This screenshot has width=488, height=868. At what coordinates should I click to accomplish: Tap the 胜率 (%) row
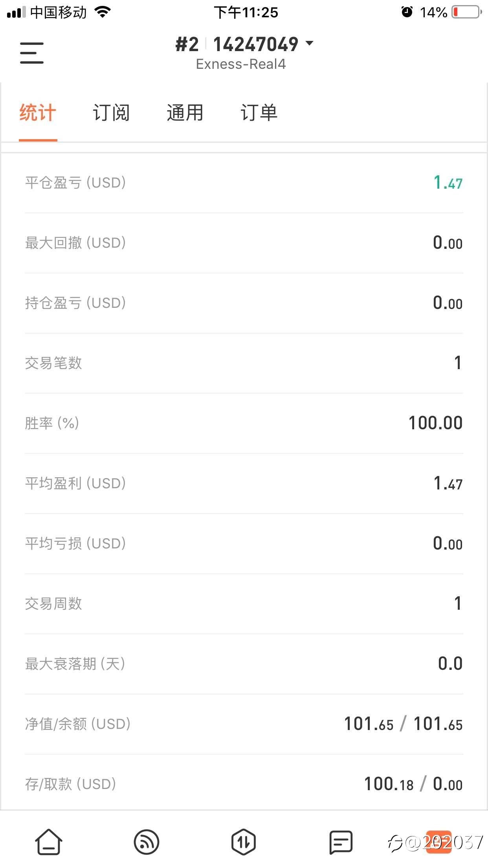(x=244, y=423)
